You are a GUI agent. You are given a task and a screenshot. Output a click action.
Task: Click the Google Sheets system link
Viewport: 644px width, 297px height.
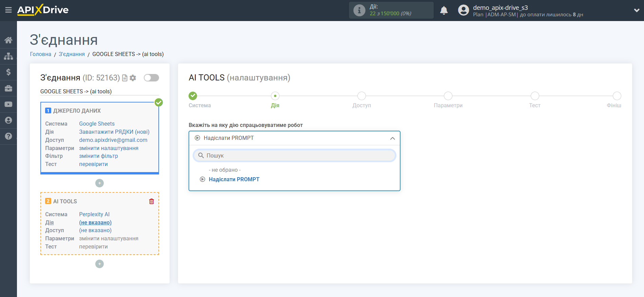97,124
